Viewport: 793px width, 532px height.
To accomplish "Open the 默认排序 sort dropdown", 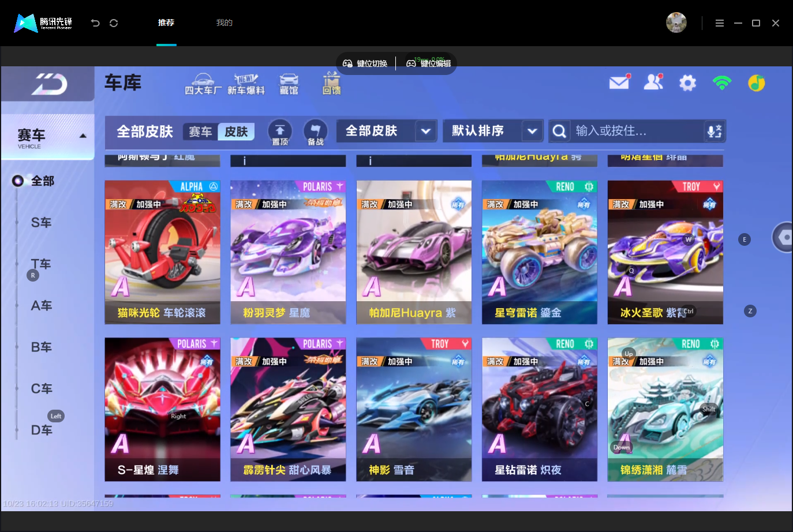I will [493, 131].
